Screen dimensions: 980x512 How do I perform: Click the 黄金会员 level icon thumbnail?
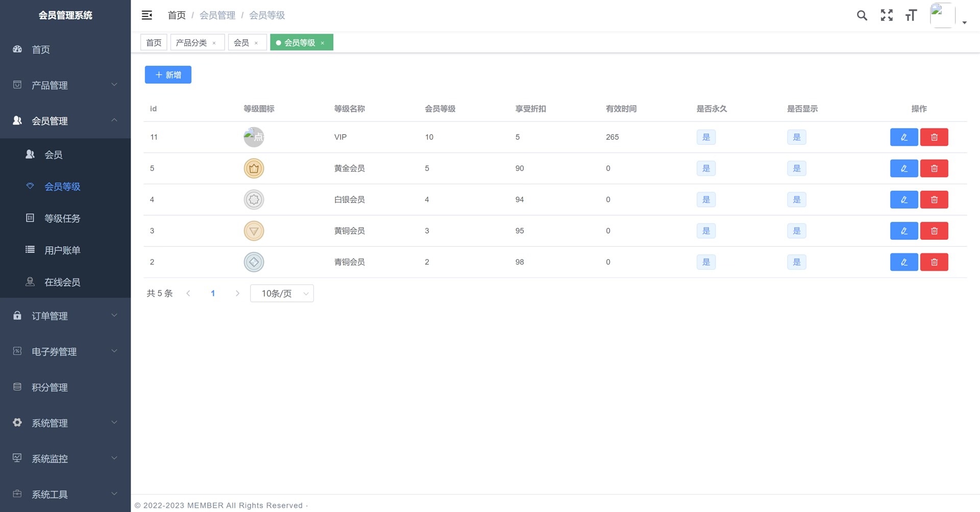[254, 168]
